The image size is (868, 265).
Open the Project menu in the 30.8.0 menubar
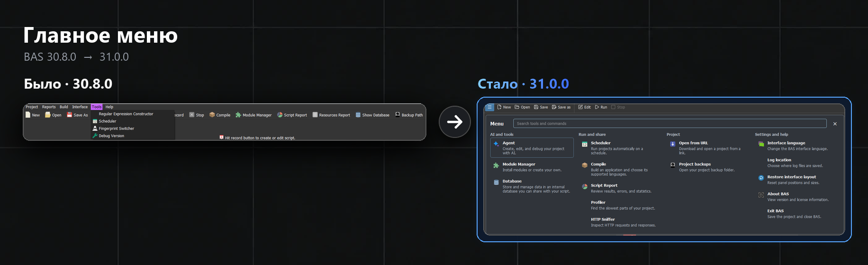click(x=32, y=107)
